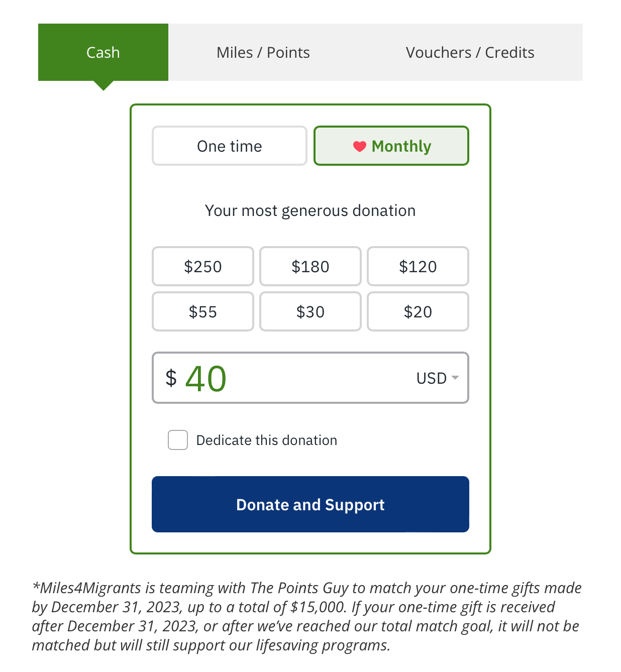The width and height of the screenshot is (621, 672).
Task: Choose the Monthly donation option
Action: (391, 146)
